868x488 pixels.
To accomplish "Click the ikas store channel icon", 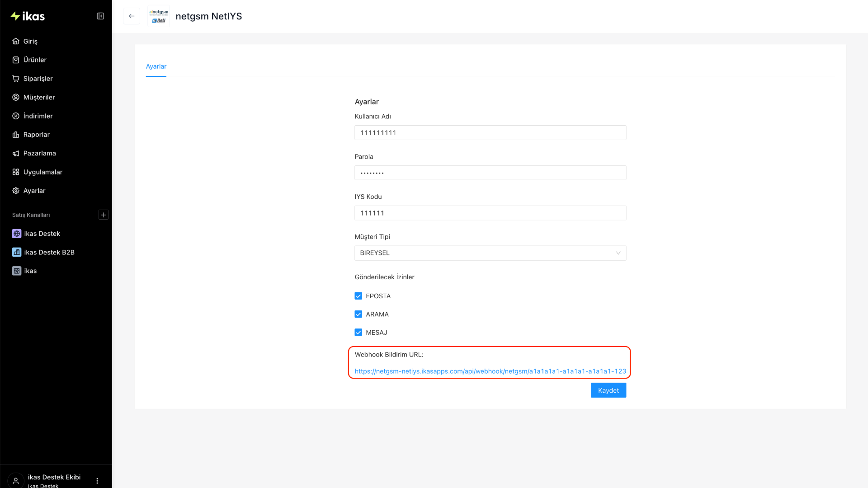I will (17, 271).
